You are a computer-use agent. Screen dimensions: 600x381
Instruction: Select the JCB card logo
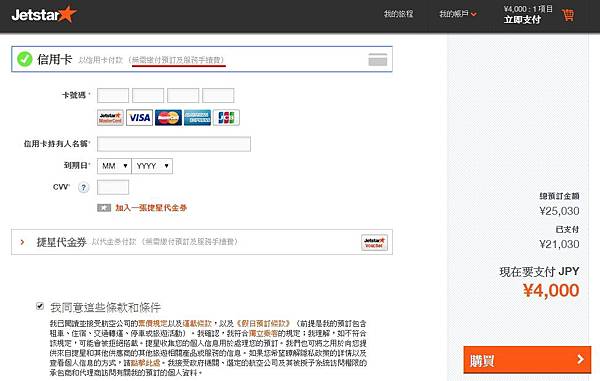[226, 118]
